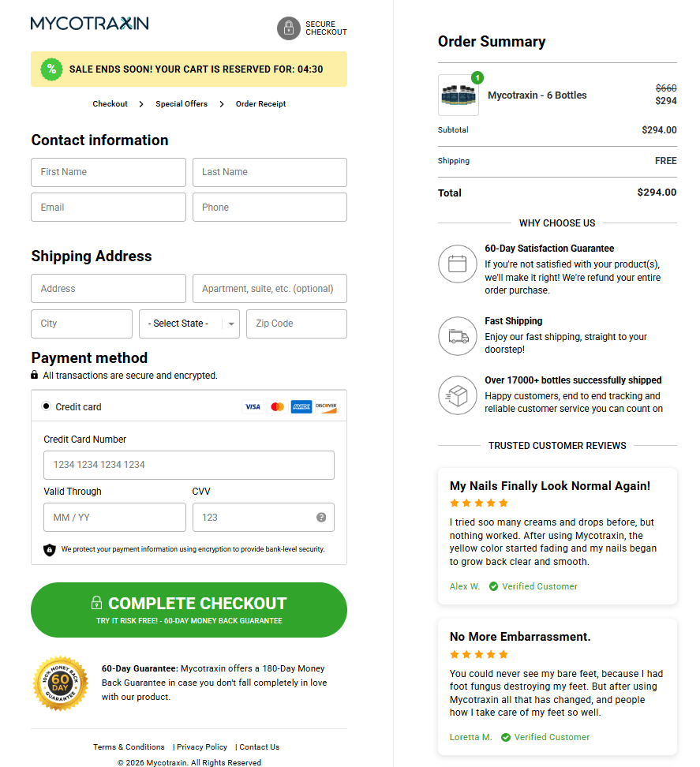Select the Credit card payment option
Image resolution: width=700 pixels, height=767 pixels.
click(x=47, y=406)
